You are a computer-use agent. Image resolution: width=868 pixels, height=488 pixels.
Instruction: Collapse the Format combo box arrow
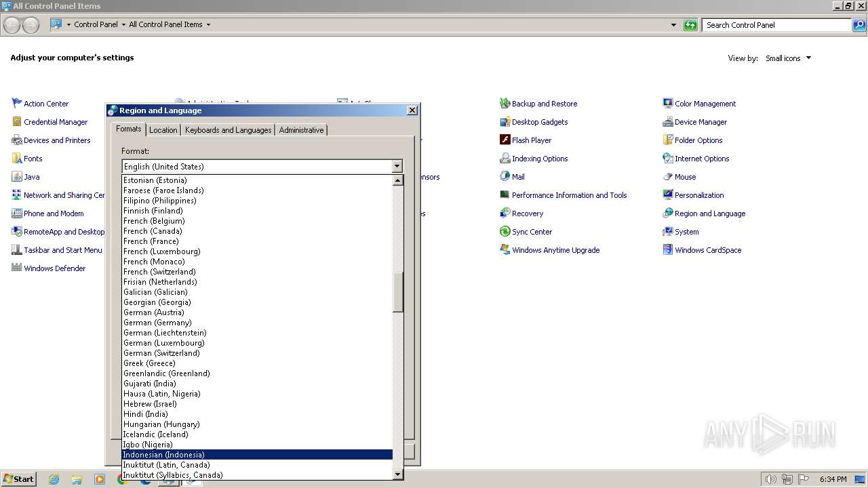click(x=397, y=167)
